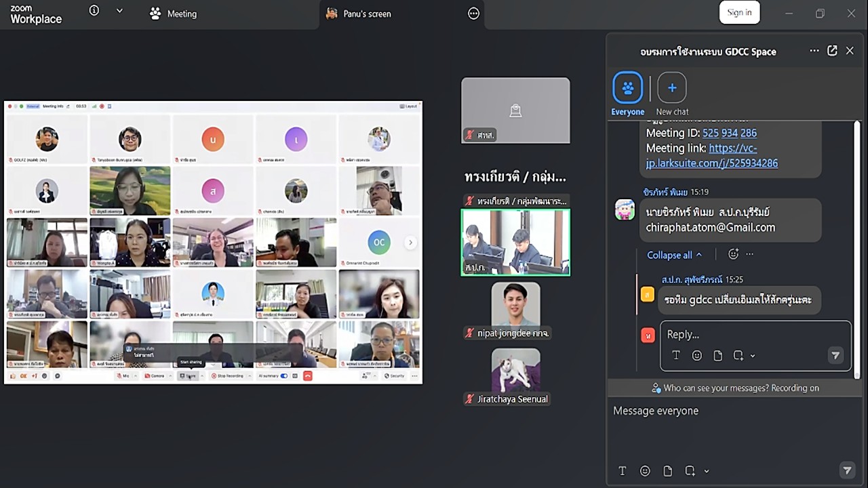Start a New chat
This screenshot has width=868, height=488.
pos(672,94)
